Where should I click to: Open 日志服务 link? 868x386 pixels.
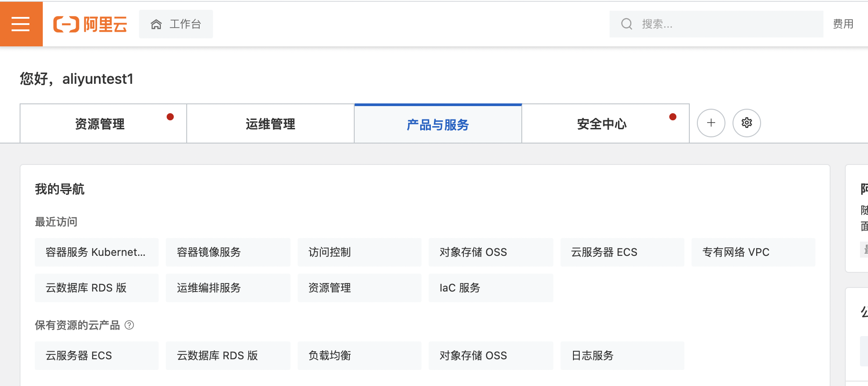tap(622, 356)
